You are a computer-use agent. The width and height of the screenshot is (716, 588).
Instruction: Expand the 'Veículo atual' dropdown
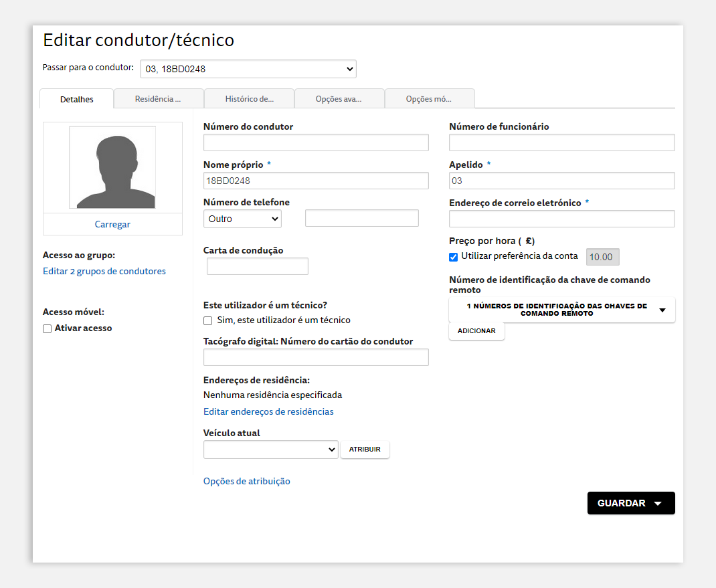(x=271, y=450)
